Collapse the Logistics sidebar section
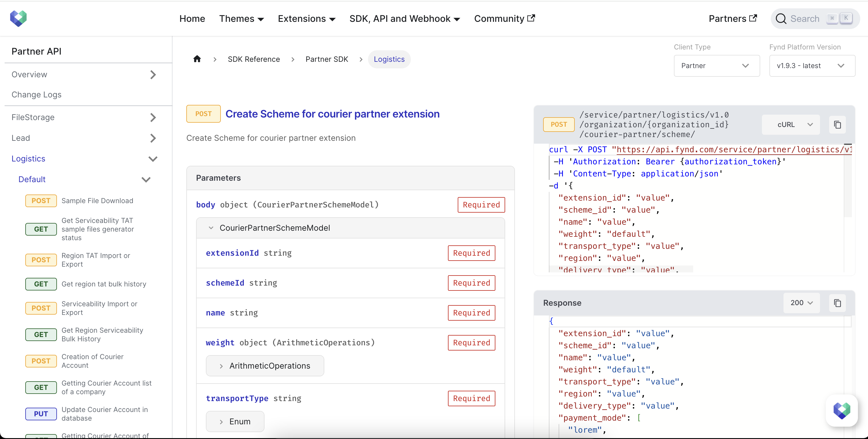 [x=153, y=159]
